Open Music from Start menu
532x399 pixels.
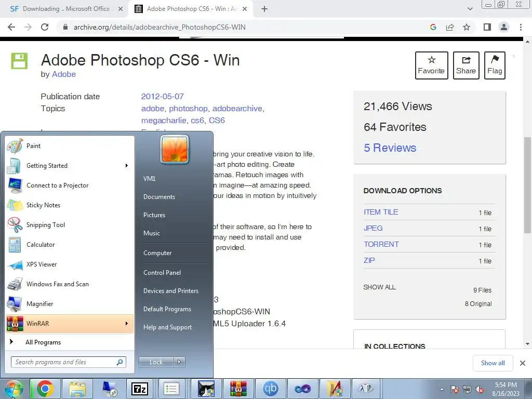coord(151,233)
